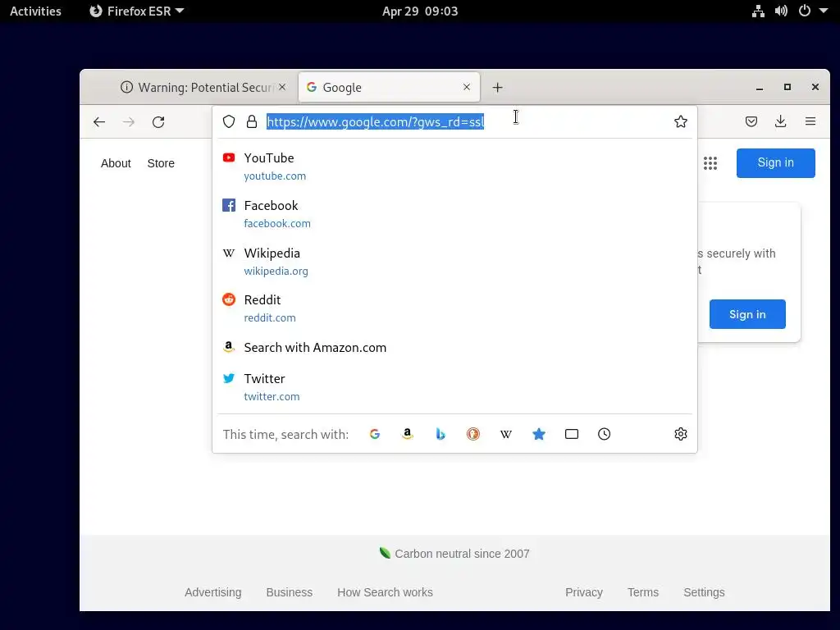
Task: Click Sign in button in the card
Action: click(x=747, y=314)
